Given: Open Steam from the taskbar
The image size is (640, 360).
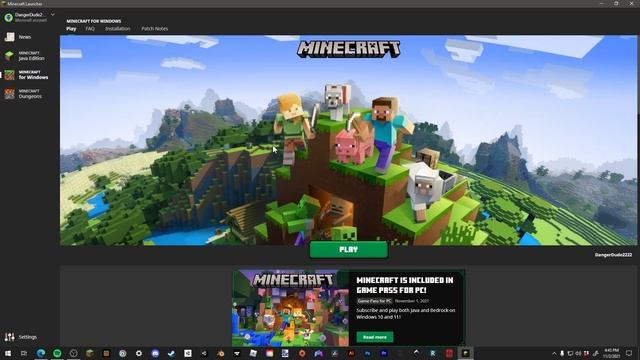Looking at the screenshot, I should point(171,353).
